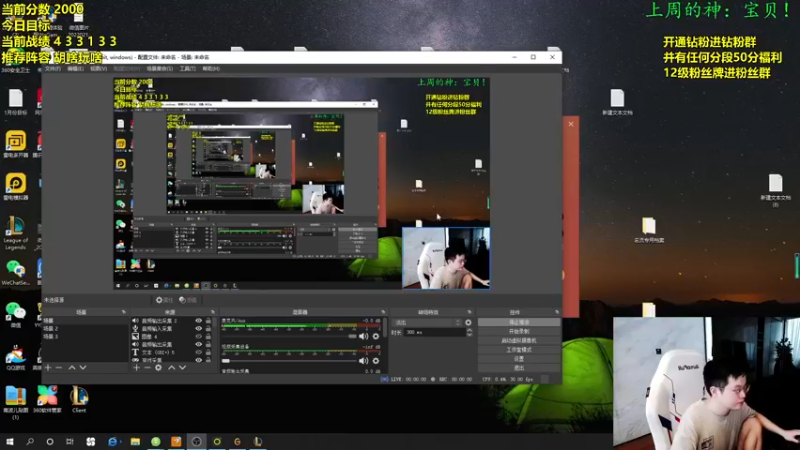
Task: Click 启动虚拟摄像机 button
Action: click(x=519, y=341)
